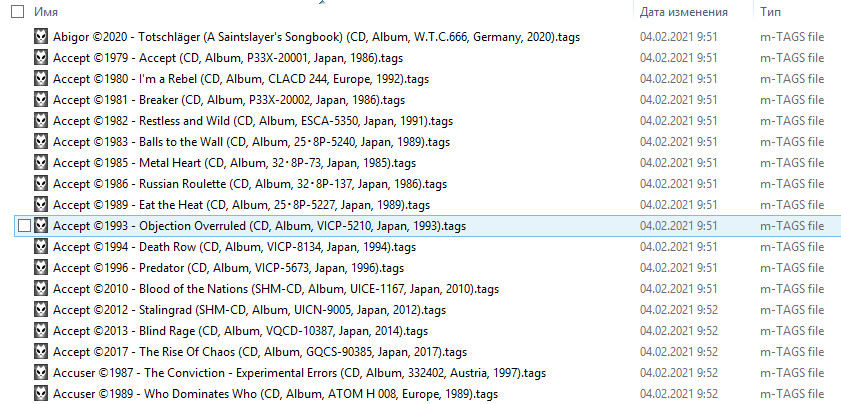Select Accept ©2010 Blood of the Nations name

click(276, 289)
